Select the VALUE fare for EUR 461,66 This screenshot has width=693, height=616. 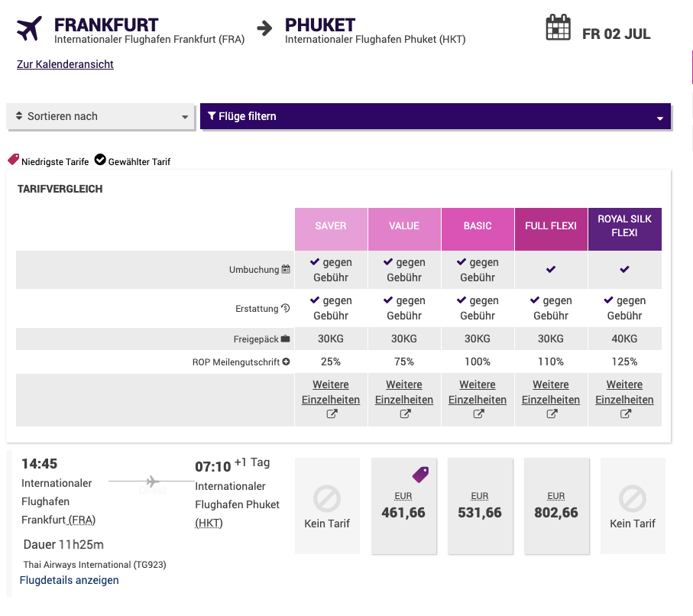(403, 505)
